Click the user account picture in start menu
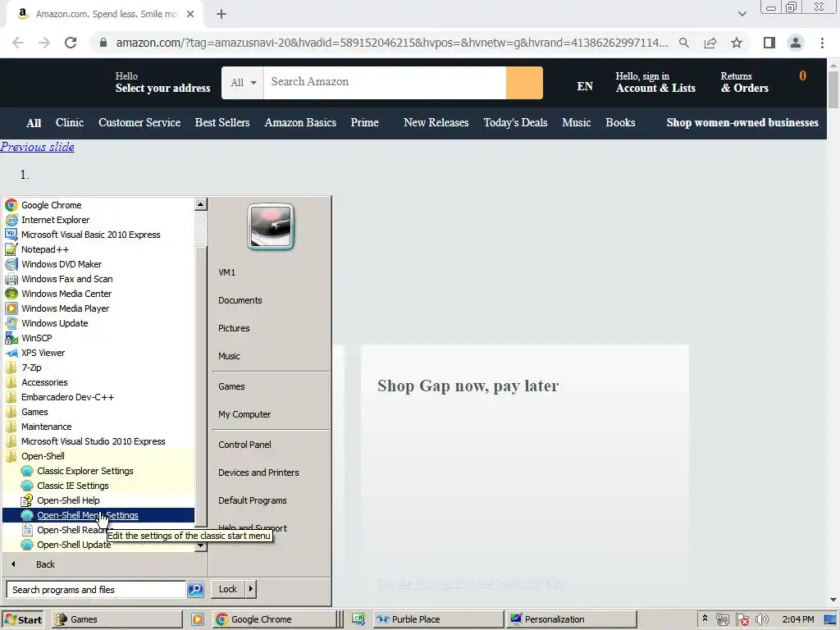Screen dimensions: 840x630 pos(271,226)
